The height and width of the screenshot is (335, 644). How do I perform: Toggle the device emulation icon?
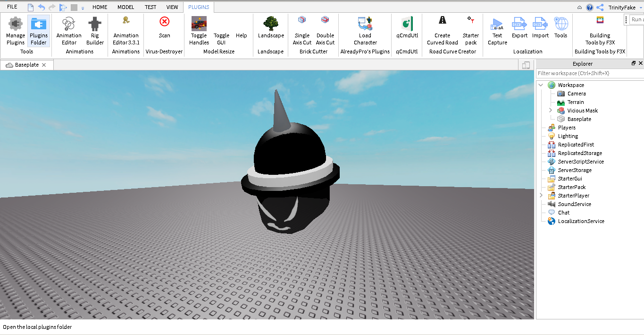tap(526, 65)
